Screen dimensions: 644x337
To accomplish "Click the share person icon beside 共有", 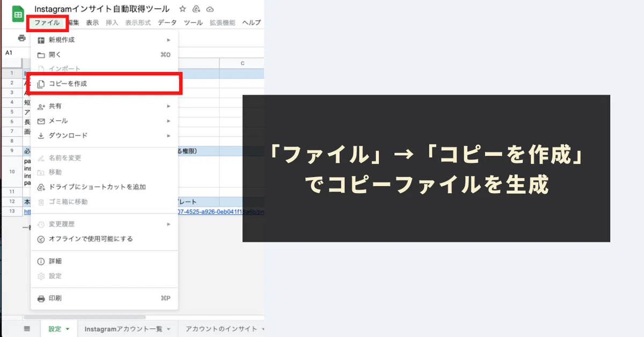I will pyautogui.click(x=41, y=106).
